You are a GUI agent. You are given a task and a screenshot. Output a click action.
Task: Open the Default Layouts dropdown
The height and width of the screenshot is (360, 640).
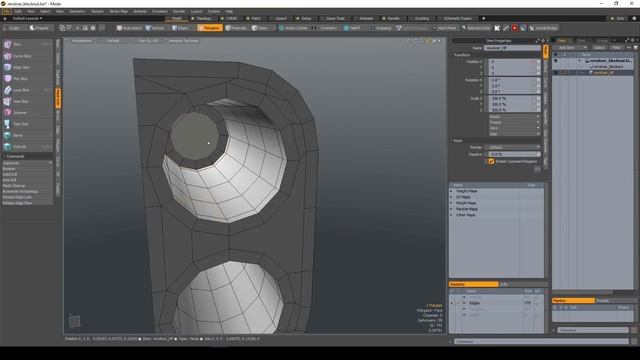[27, 18]
